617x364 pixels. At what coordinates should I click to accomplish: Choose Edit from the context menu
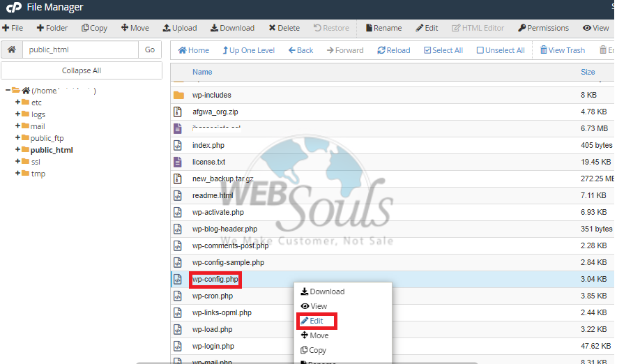[312, 321]
